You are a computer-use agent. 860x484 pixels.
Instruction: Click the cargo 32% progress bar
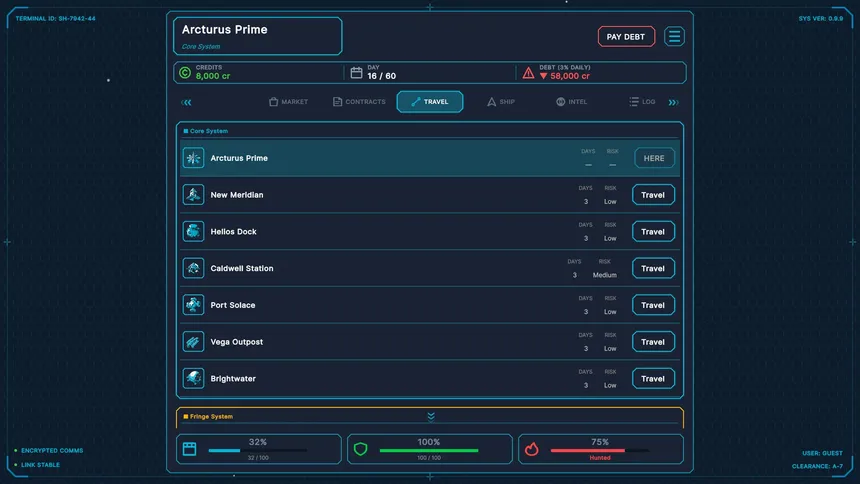(258, 451)
